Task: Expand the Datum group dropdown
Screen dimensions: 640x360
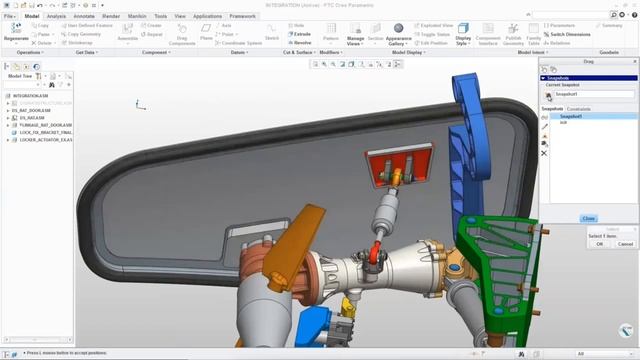Action: point(239,52)
